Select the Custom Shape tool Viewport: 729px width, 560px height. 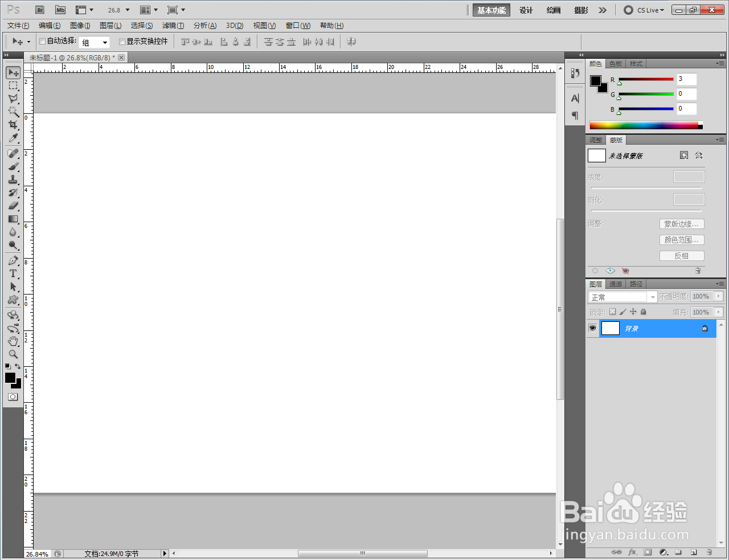(x=13, y=300)
